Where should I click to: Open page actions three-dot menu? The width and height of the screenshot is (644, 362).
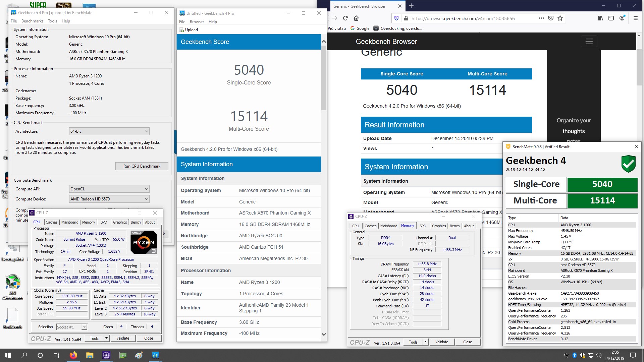tap(541, 18)
